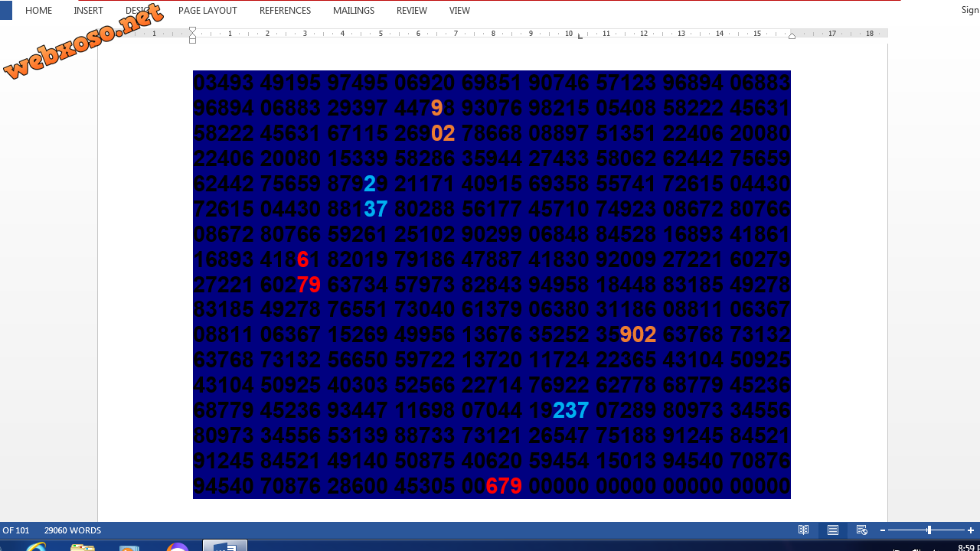Select the first line indent ruler marker
Screen dimensions: 980x551
[x=193, y=30]
